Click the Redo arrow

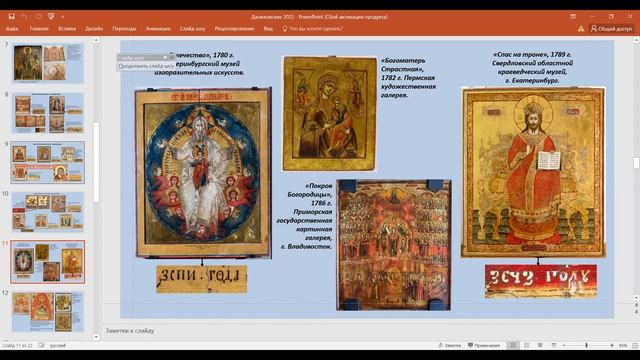click(38, 16)
